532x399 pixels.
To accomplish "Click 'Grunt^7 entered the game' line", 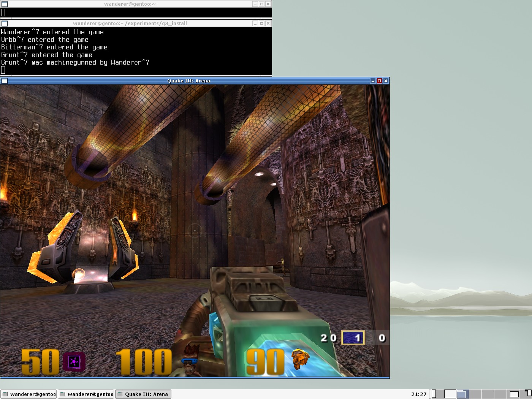I will 46,55.
